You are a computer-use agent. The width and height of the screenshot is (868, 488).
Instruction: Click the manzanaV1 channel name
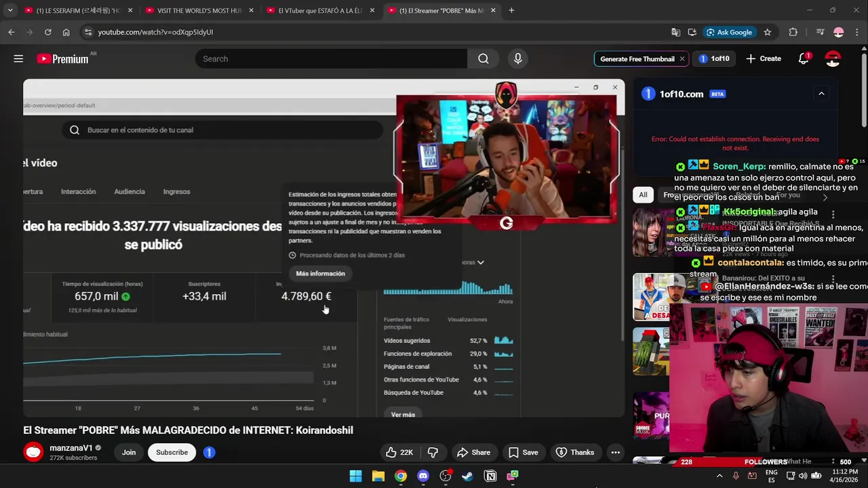click(x=71, y=448)
